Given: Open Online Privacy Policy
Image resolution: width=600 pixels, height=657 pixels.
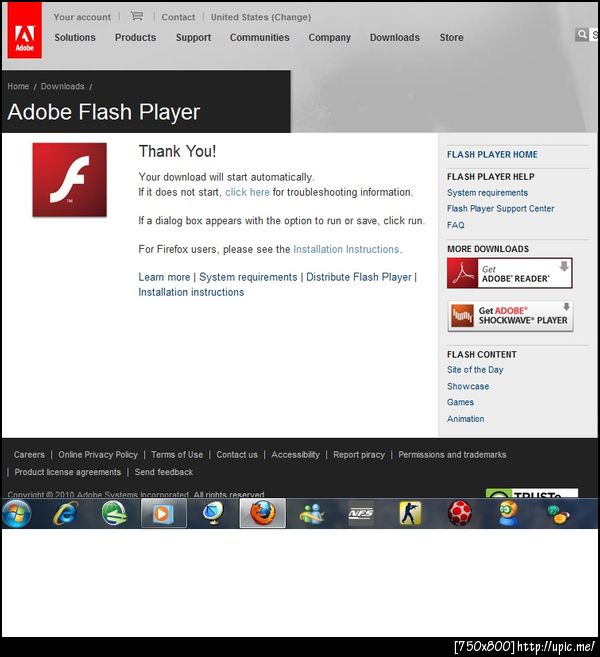Looking at the screenshot, I should (98, 455).
